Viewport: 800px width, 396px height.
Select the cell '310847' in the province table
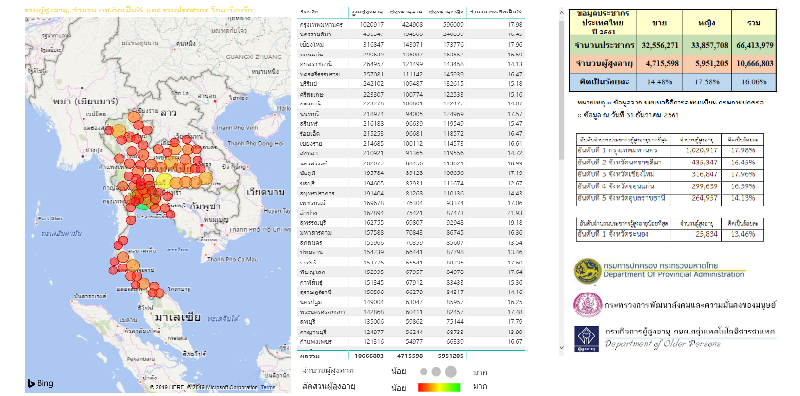tap(372, 44)
